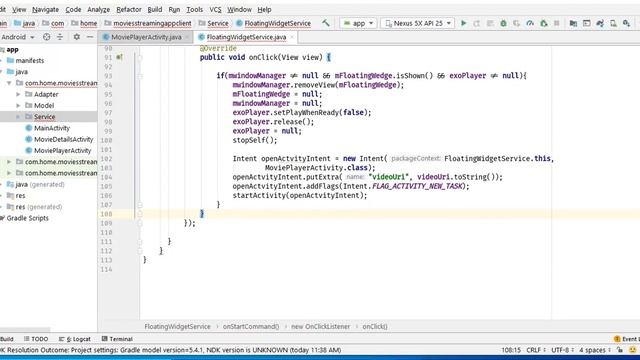Click new OnClickListener in editor breadcrumbs
This screenshot has width=640, height=360.
click(320, 327)
